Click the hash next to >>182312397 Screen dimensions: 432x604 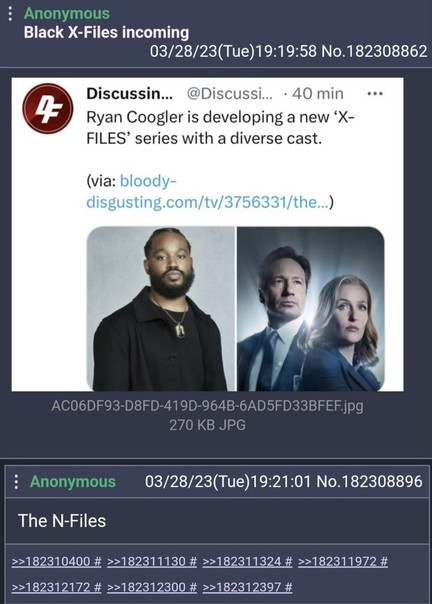(288, 587)
